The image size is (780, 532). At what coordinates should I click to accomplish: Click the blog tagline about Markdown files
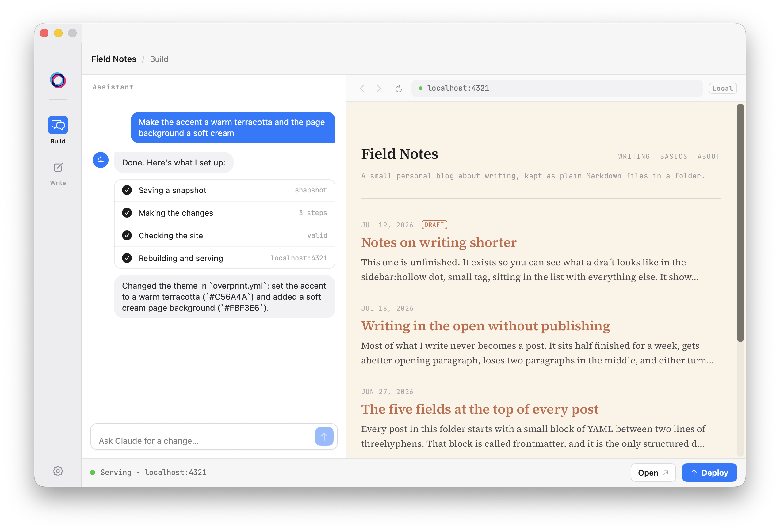pos(533,176)
